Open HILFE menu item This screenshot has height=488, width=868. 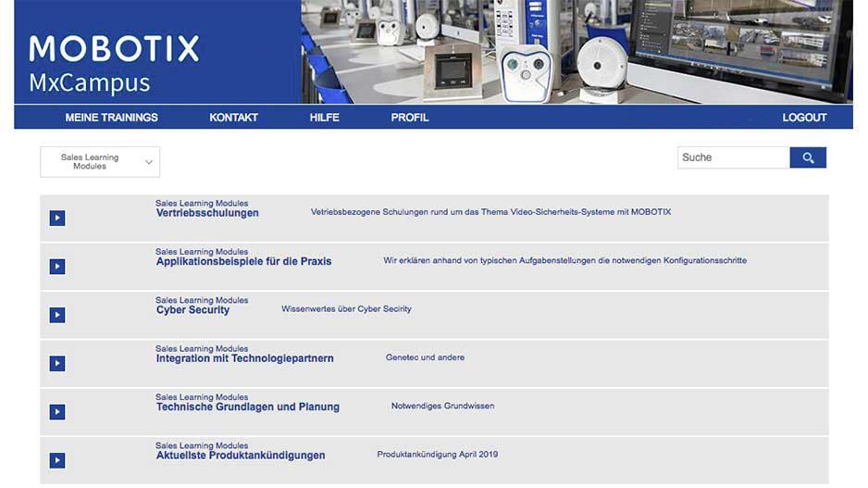325,118
